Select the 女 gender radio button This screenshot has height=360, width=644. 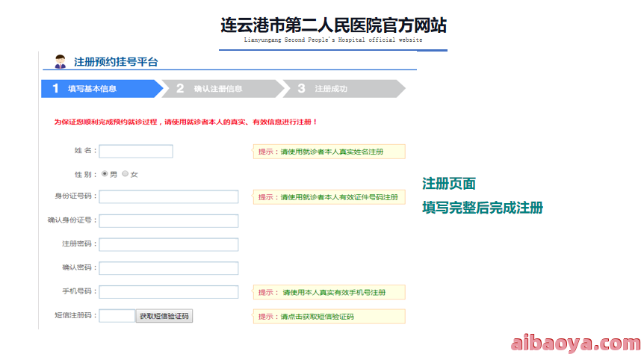126,173
